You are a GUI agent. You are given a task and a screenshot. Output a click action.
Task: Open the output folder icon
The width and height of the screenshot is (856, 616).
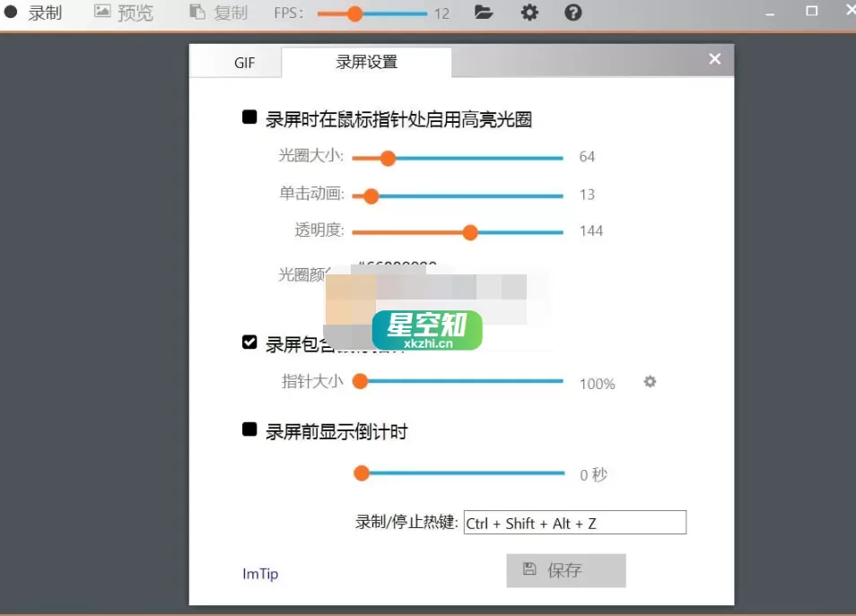(483, 13)
